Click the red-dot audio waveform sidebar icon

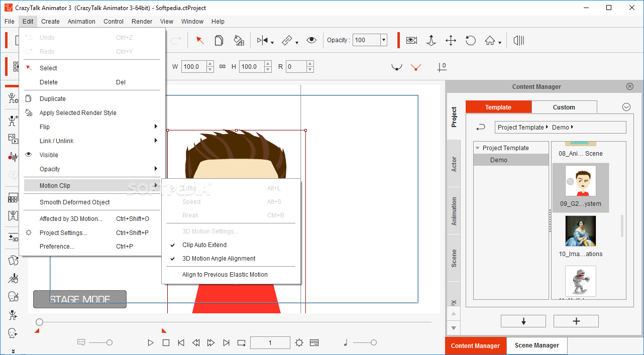(x=13, y=157)
